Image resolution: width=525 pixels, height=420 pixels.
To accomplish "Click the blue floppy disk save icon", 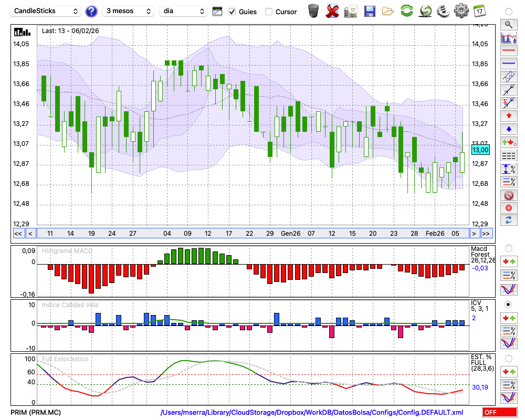I will [370, 10].
